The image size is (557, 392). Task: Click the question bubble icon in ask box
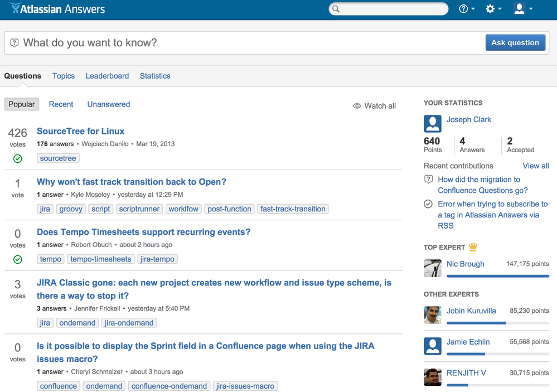pyautogui.click(x=14, y=43)
